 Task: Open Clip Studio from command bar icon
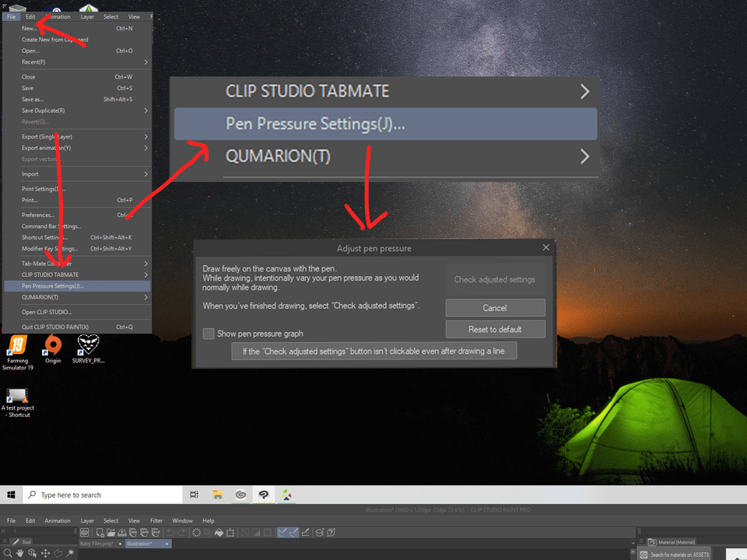85,533
